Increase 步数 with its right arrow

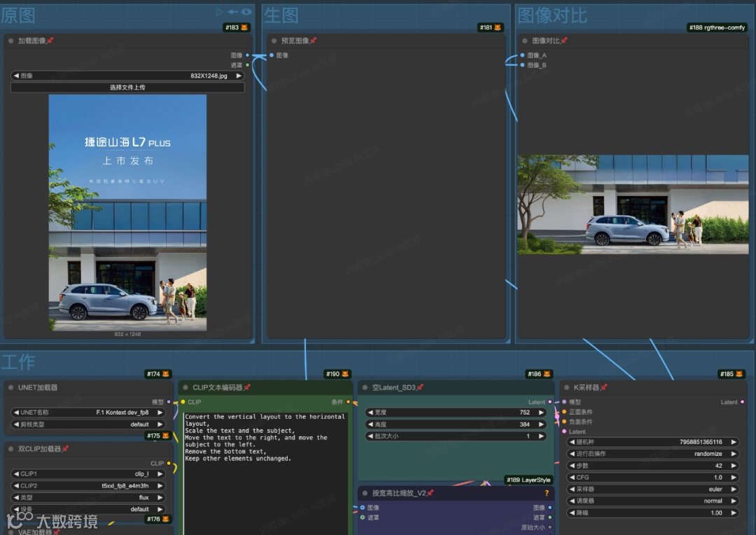pyautogui.click(x=734, y=466)
